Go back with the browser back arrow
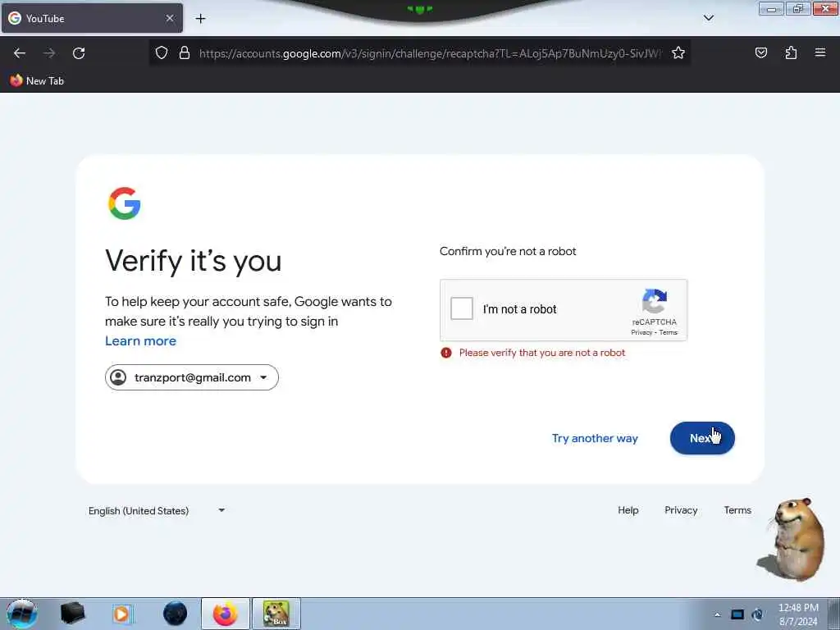840x630 pixels. (20, 53)
